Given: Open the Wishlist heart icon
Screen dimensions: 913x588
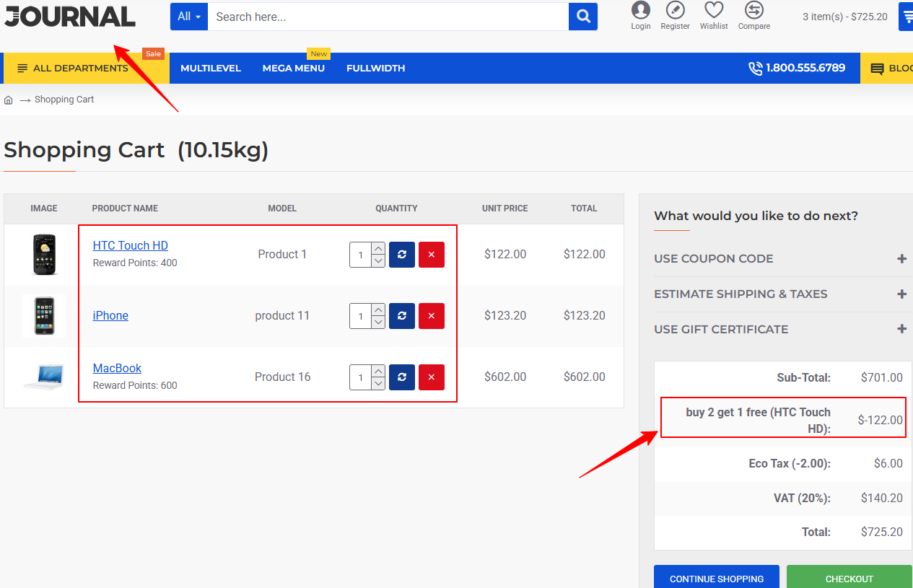Looking at the screenshot, I should coord(714,10).
